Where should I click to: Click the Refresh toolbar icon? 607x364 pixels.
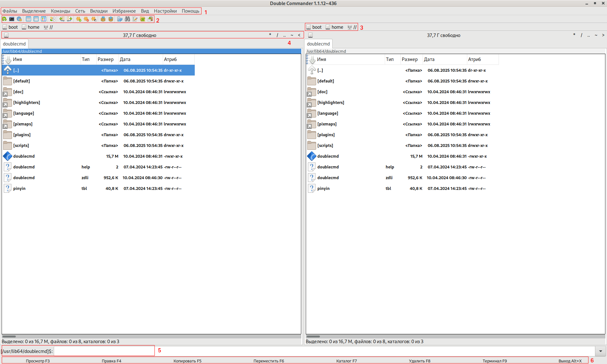pos(4,19)
